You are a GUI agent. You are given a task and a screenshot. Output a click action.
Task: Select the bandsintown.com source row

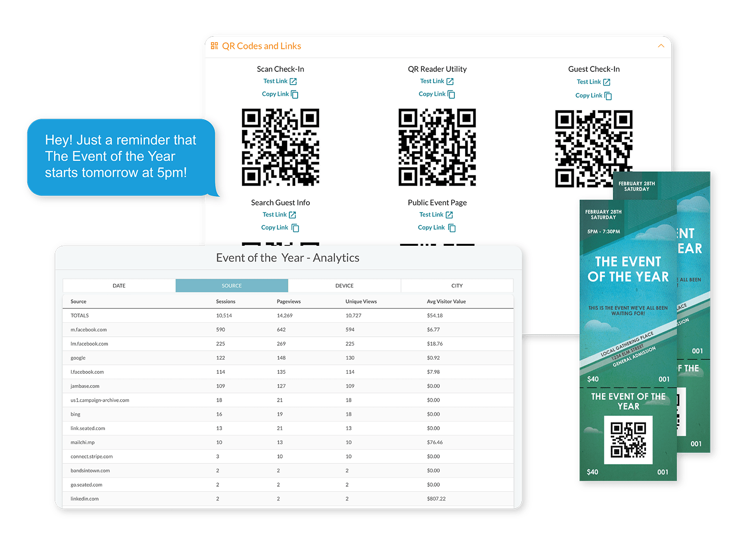[288, 471]
